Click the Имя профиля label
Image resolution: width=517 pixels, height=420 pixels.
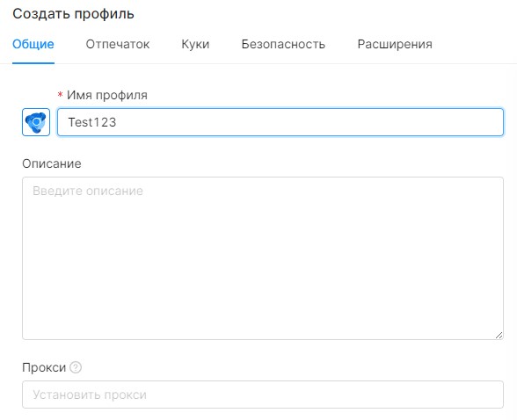point(107,95)
